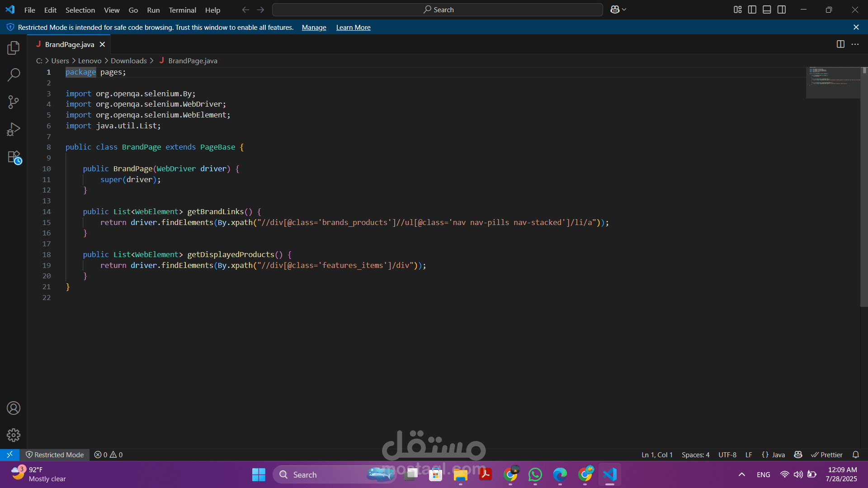The height and width of the screenshot is (488, 868).
Task: Open the Explorer view in activity bar
Action: tap(14, 48)
